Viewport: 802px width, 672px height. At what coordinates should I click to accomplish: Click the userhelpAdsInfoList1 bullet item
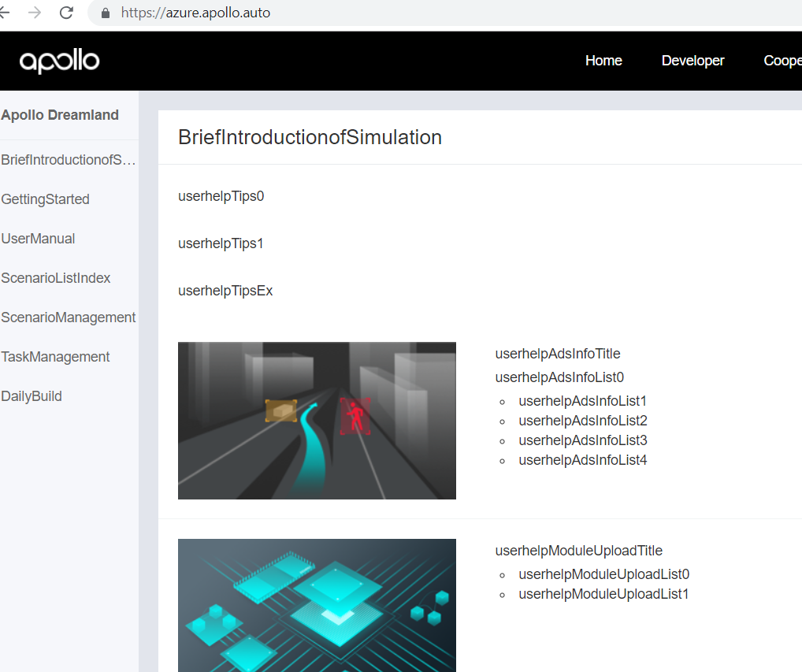tap(582, 401)
